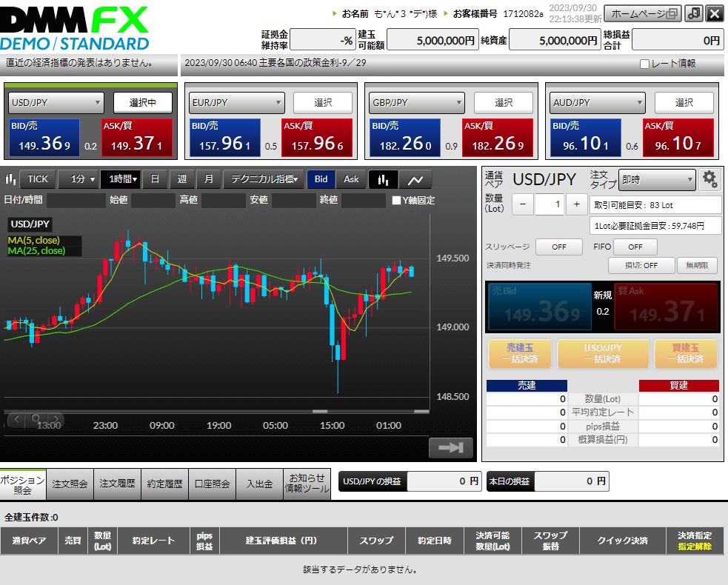
Task: Increase lot quantity with the plus stepper
Action: click(x=576, y=204)
